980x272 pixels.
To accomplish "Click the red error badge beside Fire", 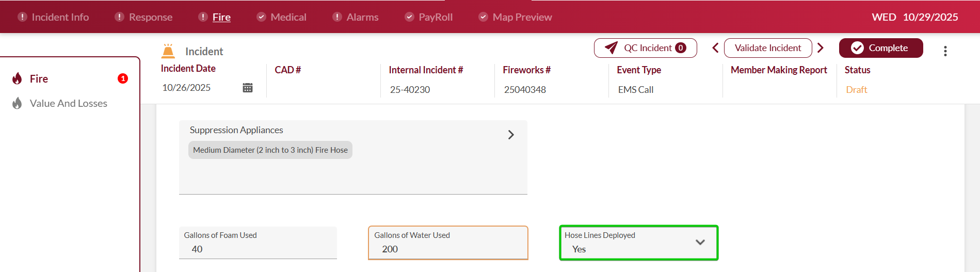I will point(123,78).
